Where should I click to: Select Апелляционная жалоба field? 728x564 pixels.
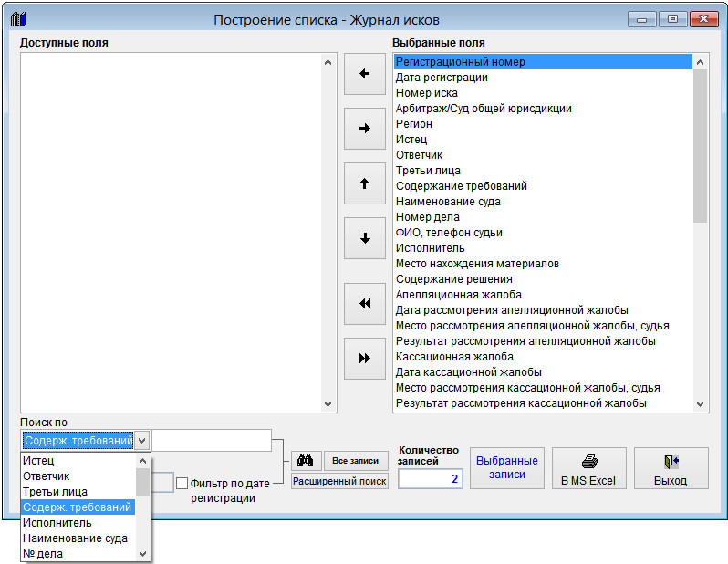(x=543, y=295)
